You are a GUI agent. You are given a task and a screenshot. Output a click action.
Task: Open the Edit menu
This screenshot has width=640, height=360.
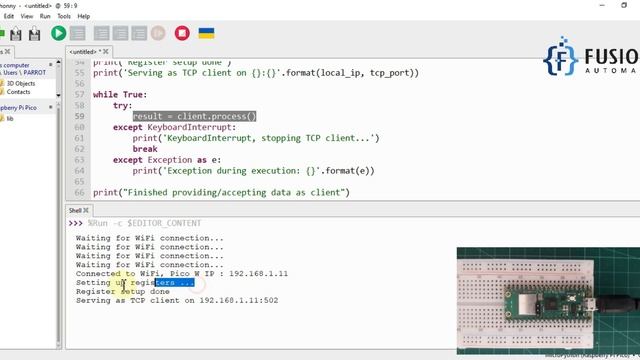pos(9,16)
